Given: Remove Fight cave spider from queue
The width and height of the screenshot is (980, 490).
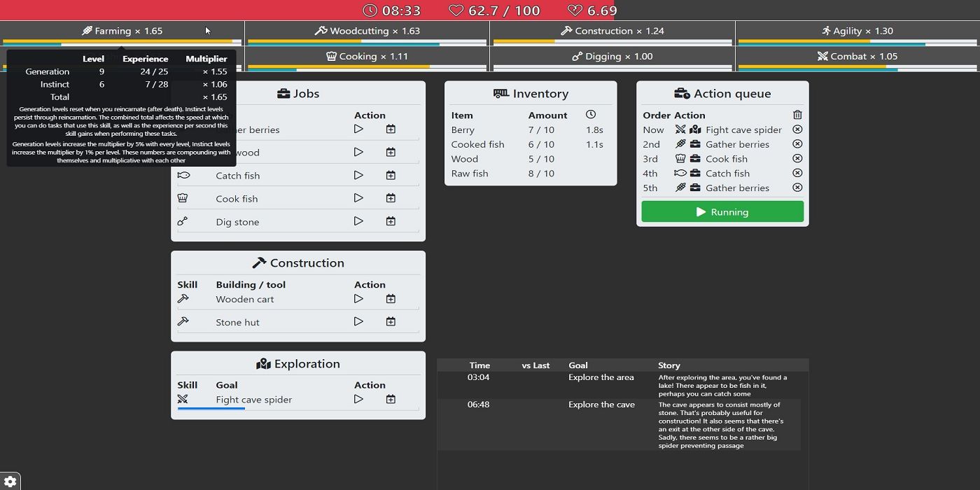Looking at the screenshot, I should click(x=797, y=129).
